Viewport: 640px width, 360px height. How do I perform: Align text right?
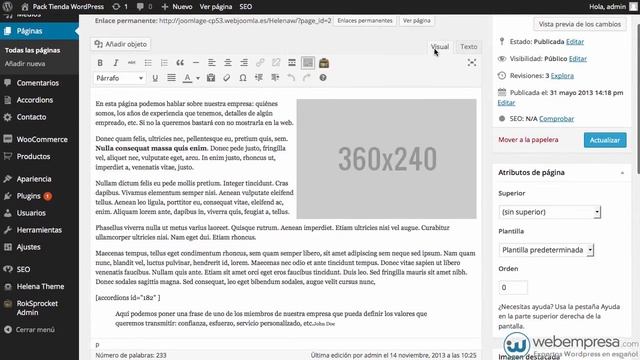(x=244, y=63)
